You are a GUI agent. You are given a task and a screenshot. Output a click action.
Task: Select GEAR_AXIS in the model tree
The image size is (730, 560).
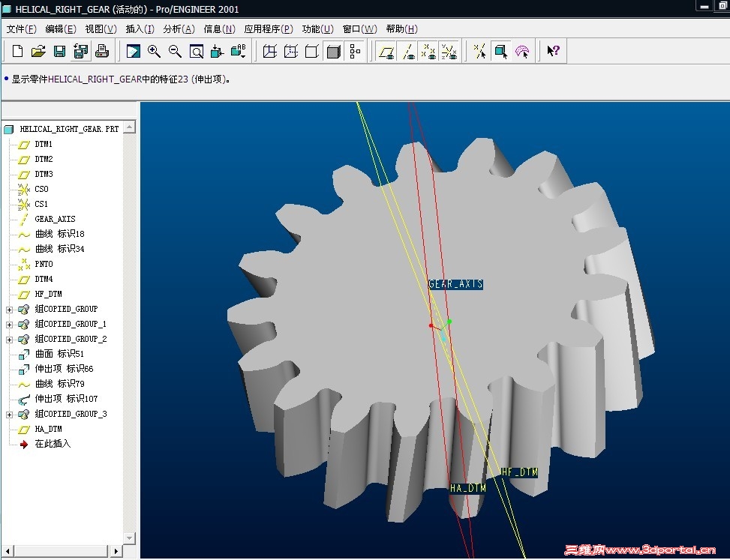(x=55, y=219)
